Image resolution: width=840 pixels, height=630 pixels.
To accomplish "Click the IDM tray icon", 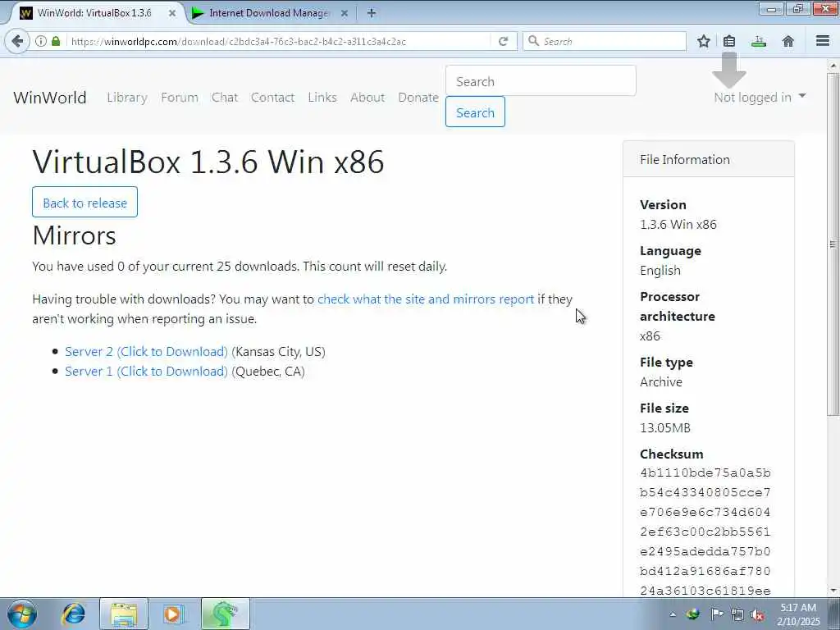I will tap(693, 614).
